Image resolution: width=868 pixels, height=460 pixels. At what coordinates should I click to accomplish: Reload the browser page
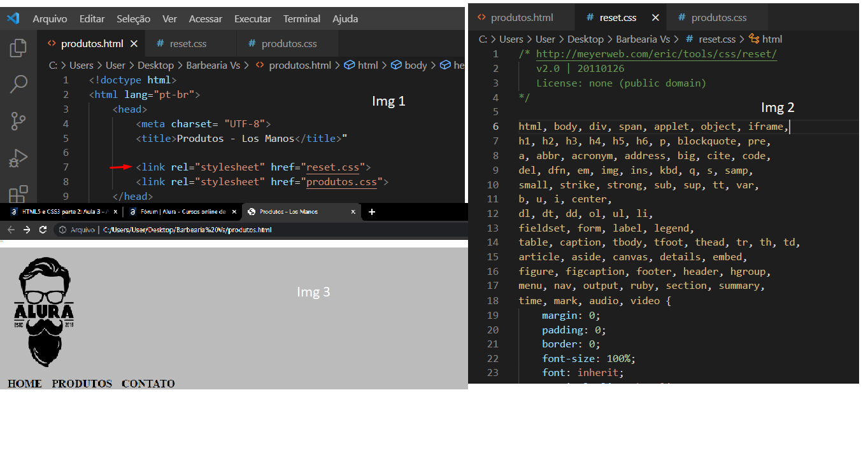point(43,230)
